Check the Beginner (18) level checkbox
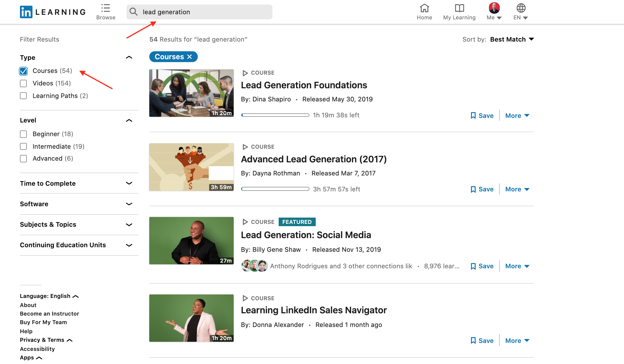 point(23,134)
